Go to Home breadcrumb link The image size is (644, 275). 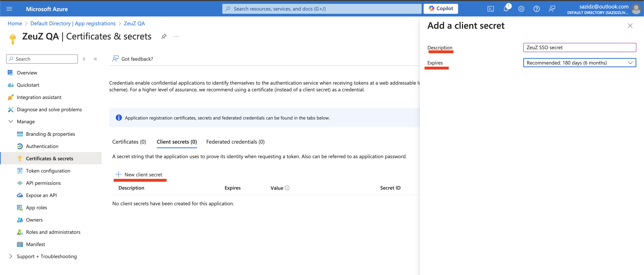coord(15,24)
